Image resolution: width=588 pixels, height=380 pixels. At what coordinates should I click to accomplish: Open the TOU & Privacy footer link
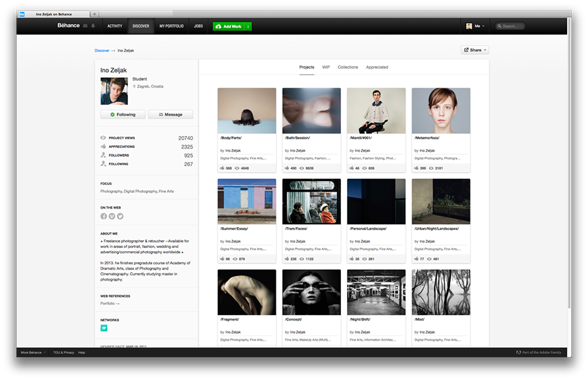click(64, 353)
